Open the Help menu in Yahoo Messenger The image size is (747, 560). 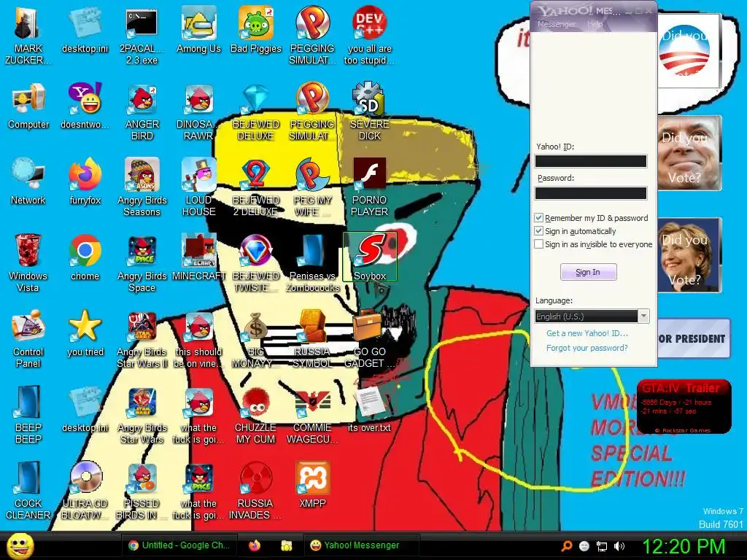pyautogui.click(x=595, y=24)
